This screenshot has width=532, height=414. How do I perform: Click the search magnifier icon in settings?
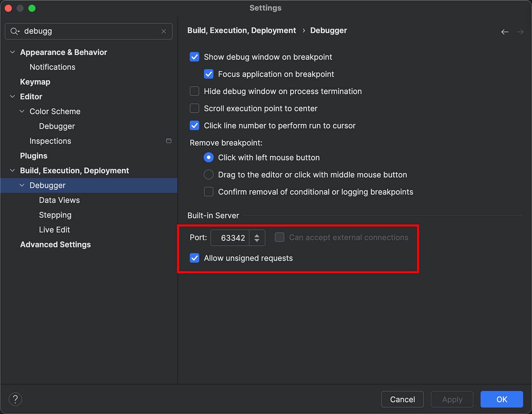point(14,31)
